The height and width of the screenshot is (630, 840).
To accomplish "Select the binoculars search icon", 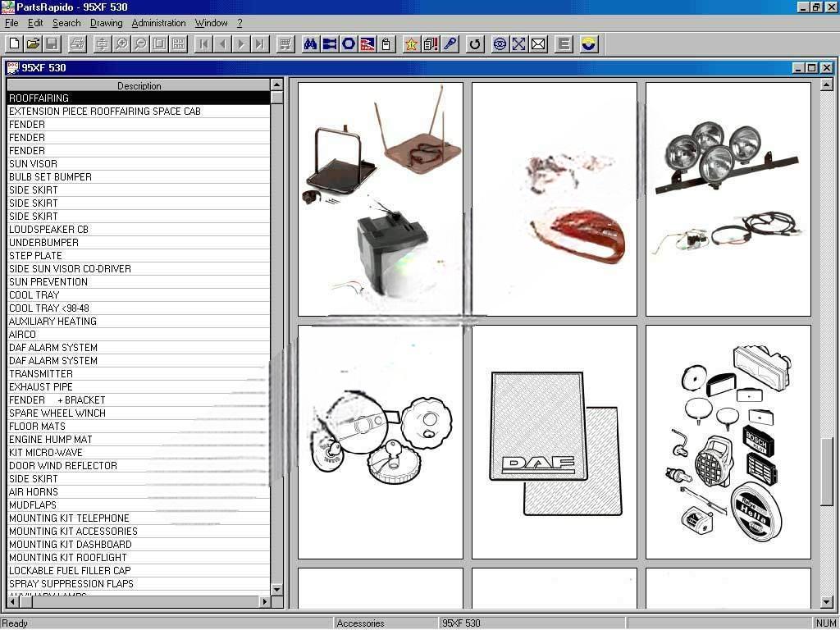I will click(308, 44).
